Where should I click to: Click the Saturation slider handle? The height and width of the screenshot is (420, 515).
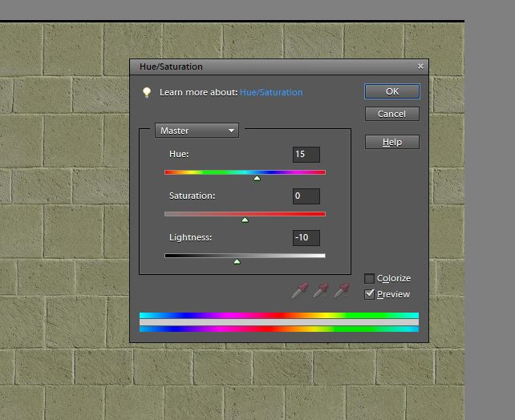click(x=245, y=220)
